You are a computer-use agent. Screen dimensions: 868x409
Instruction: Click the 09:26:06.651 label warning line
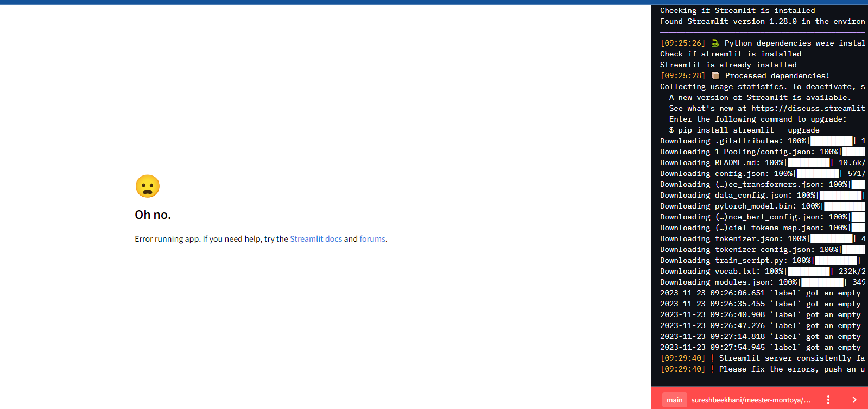(761, 293)
